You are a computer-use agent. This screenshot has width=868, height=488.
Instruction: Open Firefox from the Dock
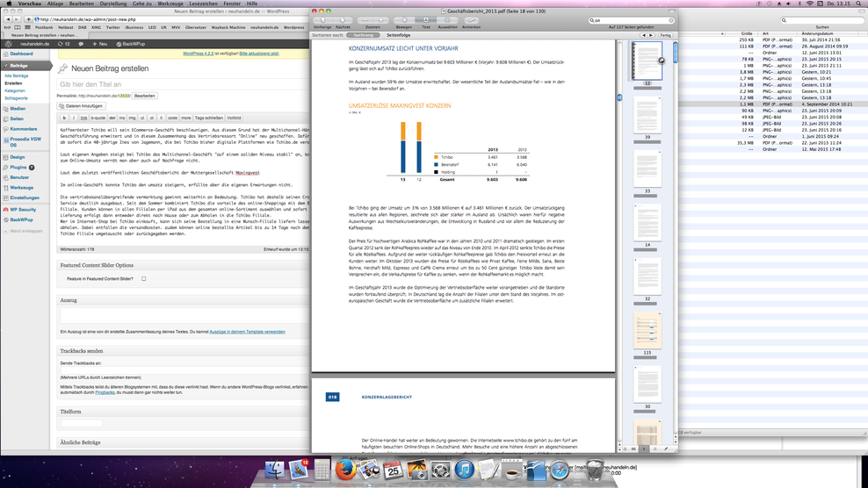[345, 470]
